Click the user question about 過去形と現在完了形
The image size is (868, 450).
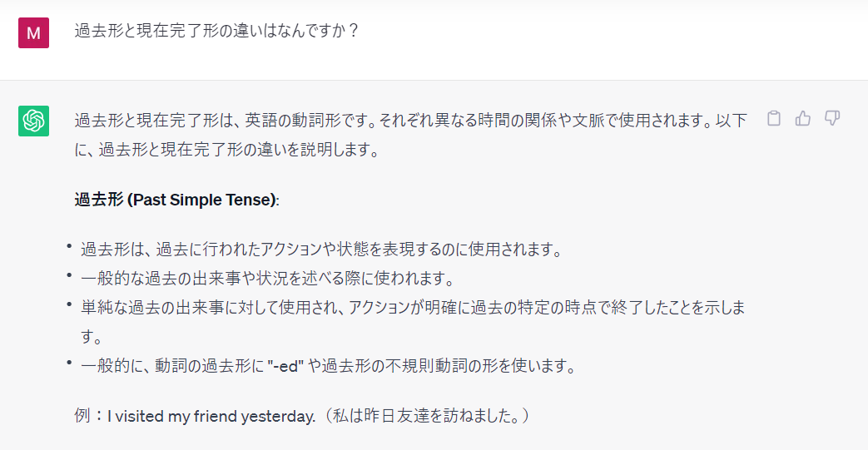pos(217,31)
